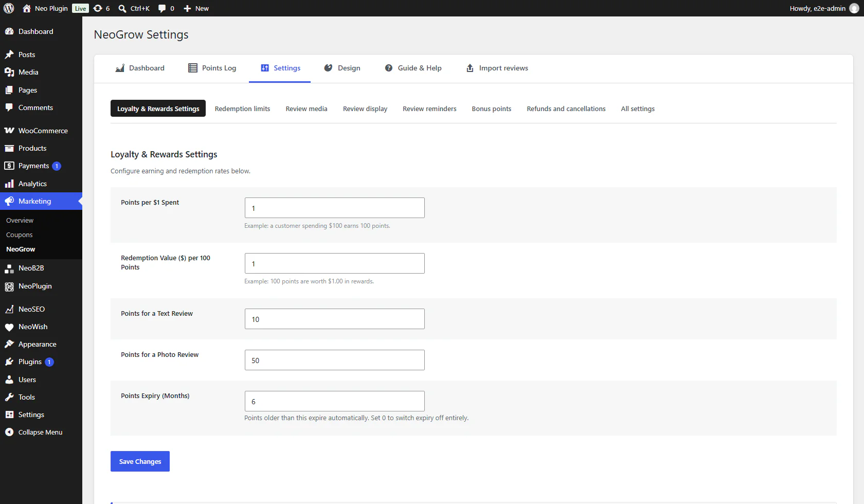The image size is (864, 504).
Task: Open the Ctrl+K search icon
Action: pos(122,8)
